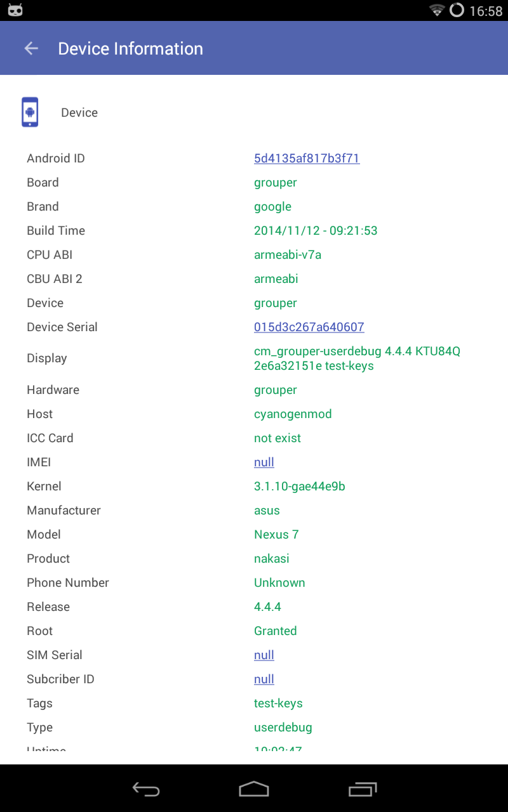Image resolution: width=508 pixels, height=812 pixels.
Task: Click the SIM Serial null value
Action: click(x=264, y=655)
